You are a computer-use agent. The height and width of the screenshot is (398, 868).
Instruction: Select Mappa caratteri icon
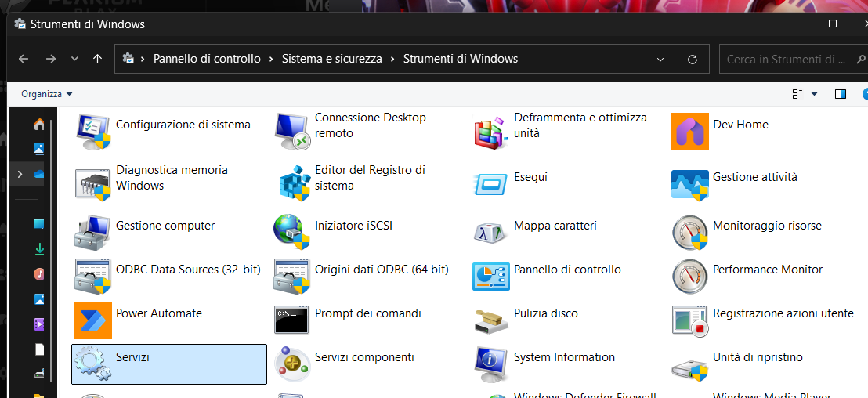[x=491, y=233]
